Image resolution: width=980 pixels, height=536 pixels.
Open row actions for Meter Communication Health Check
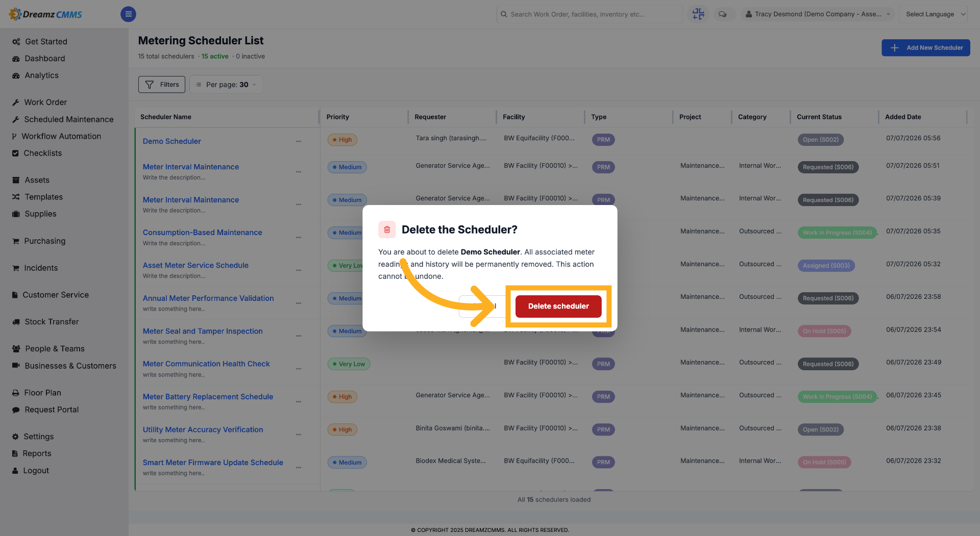pyautogui.click(x=299, y=369)
